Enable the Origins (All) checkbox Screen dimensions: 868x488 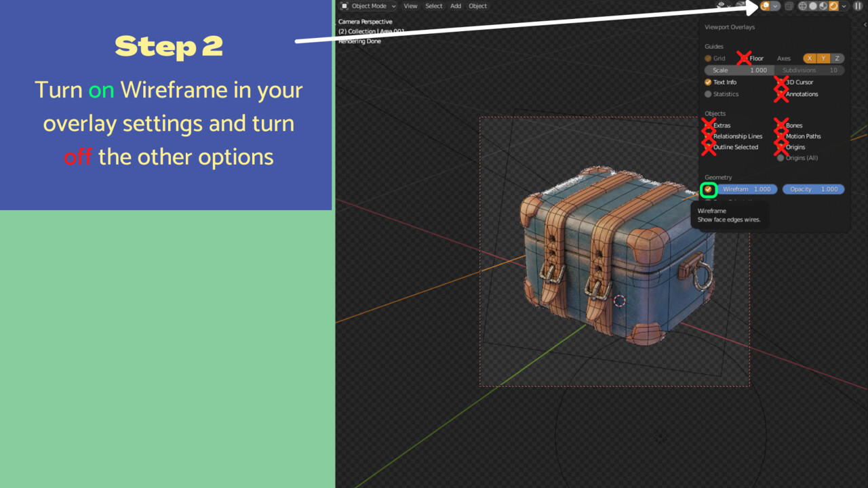click(781, 158)
